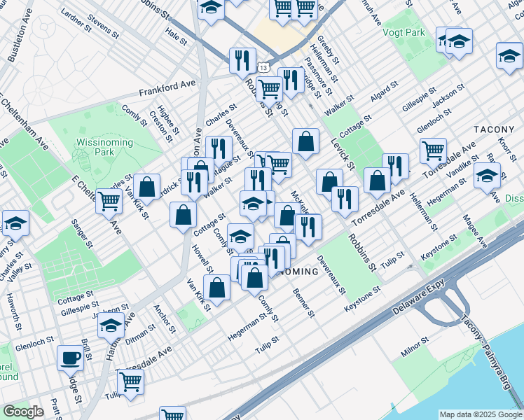Click the Tacony-Palmyra Brg label
The image size is (524, 420).
[485, 352]
